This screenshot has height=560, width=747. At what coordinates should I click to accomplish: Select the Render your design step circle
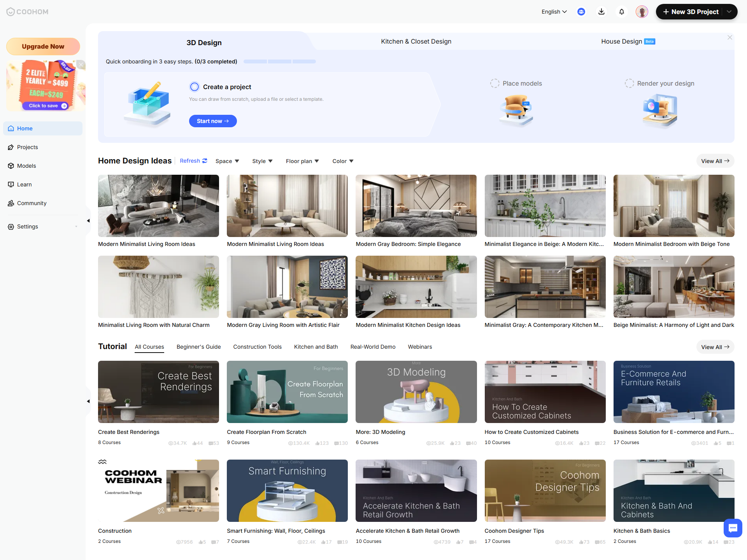pos(629,83)
